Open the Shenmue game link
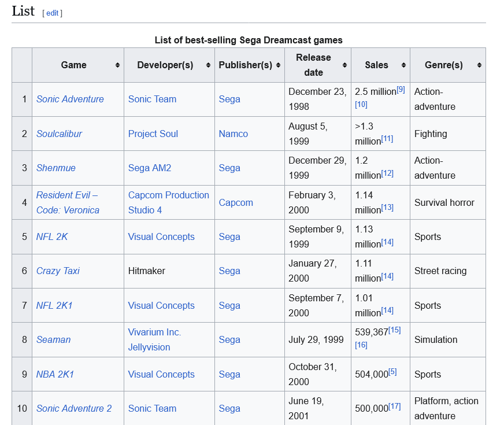 click(x=56, y=168)
